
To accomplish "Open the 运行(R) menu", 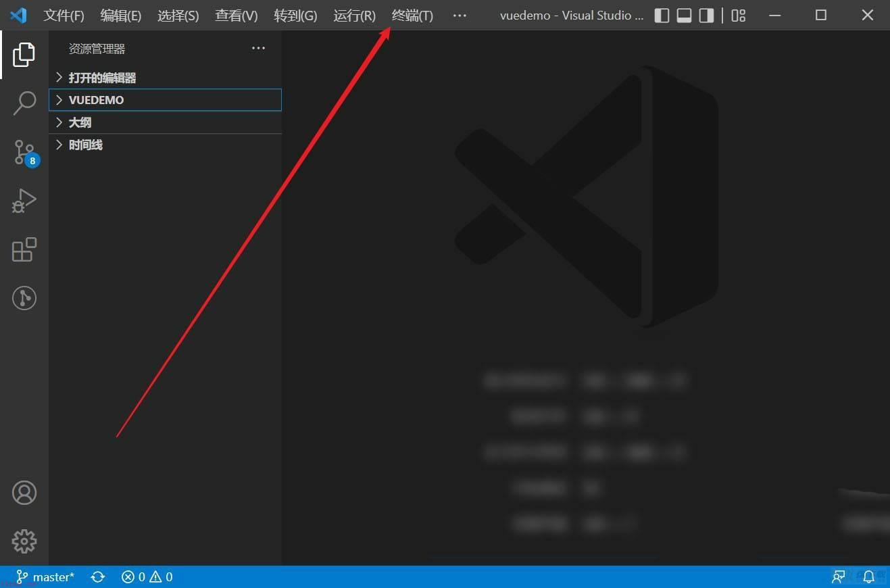I will tap(354, 16).
